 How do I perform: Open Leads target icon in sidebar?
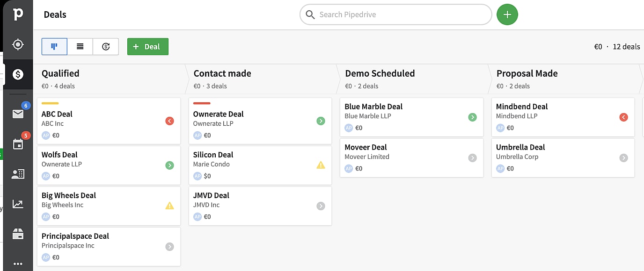point(18,44)
